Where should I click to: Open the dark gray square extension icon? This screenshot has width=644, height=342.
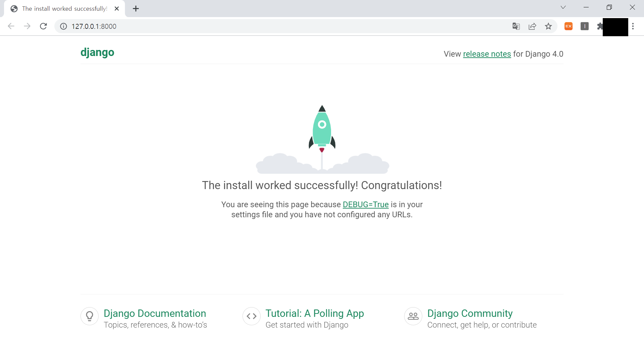coord(585,26)
